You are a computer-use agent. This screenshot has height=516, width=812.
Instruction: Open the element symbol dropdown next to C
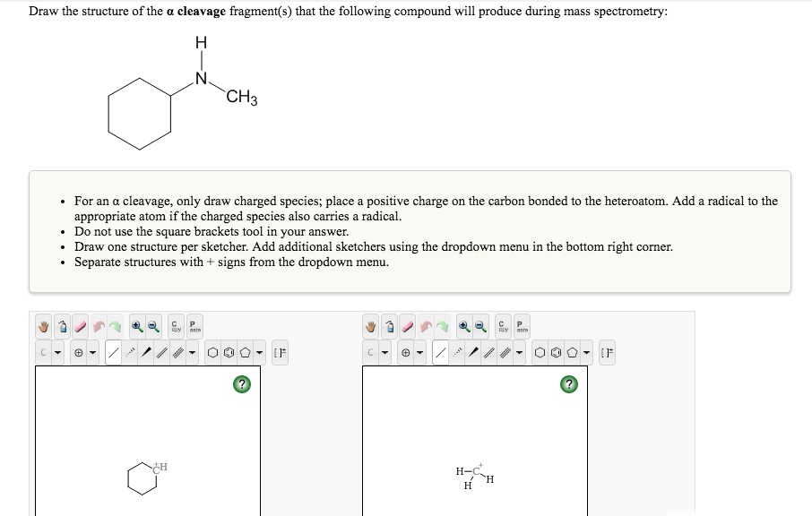(58, 351)
